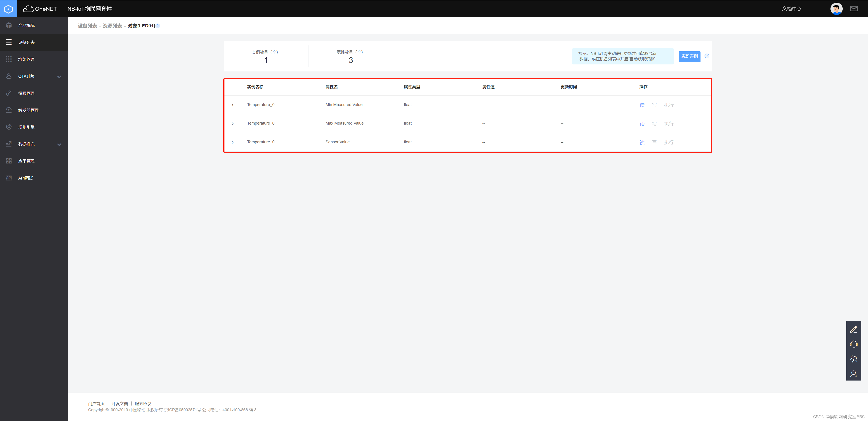The width and height of the screenshot is (868, 421).
Task: Expand the Max Measured Value row
Action: [233, 124]
